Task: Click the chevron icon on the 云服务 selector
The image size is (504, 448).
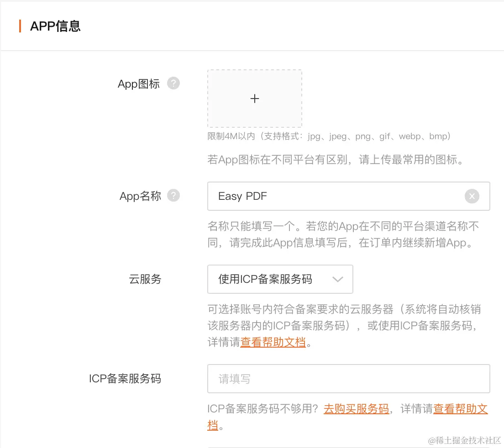Action: click(x=338, y=279)
